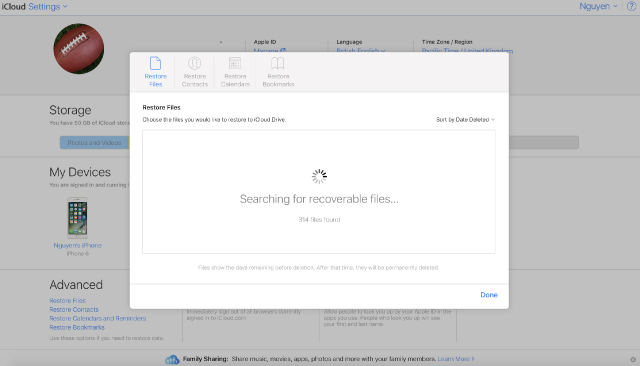Select the Nguyen's iPhone device image
The width and height of the screenshot is (640, 366).
pos(78,218)
